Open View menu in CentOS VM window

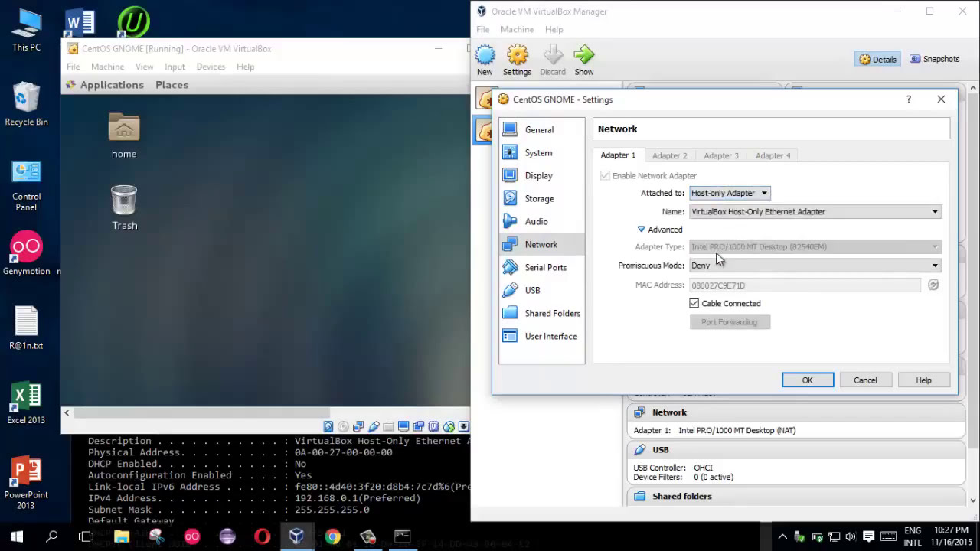(144, 67)
